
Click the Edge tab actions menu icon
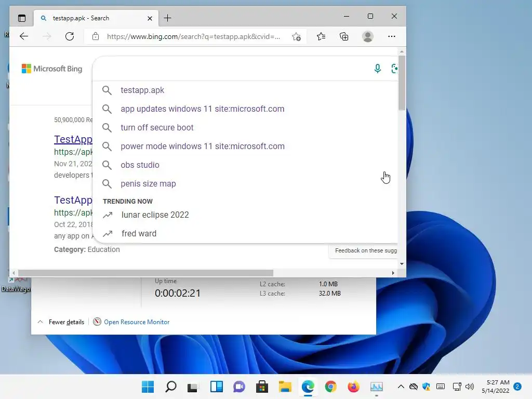pyautogui.click(x=22, y=18)
